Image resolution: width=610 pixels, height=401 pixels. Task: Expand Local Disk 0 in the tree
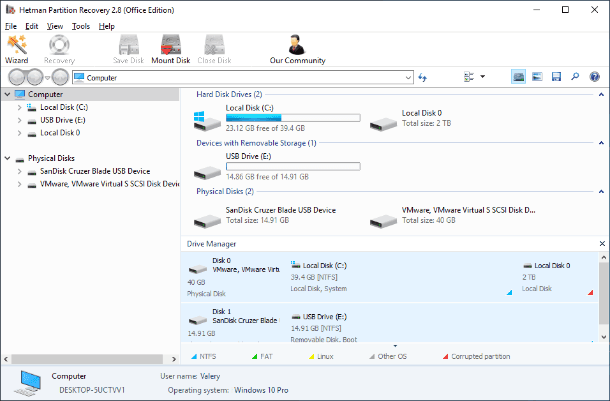[x=19, y=133]
